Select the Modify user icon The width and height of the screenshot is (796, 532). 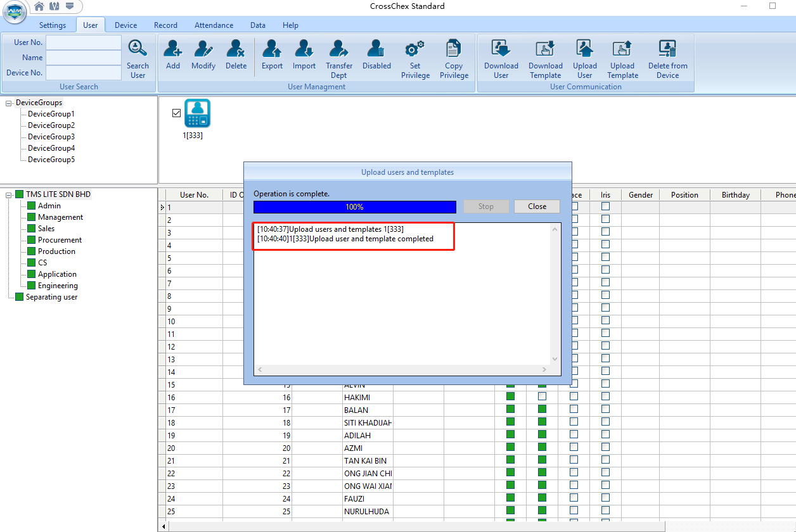click(x=203, y=49)
